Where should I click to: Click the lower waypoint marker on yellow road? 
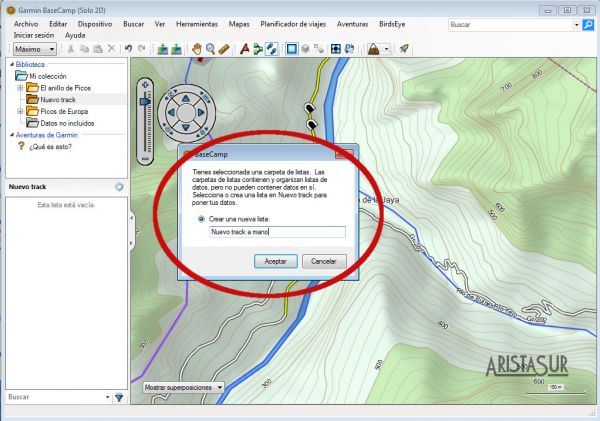pos(312,124)
